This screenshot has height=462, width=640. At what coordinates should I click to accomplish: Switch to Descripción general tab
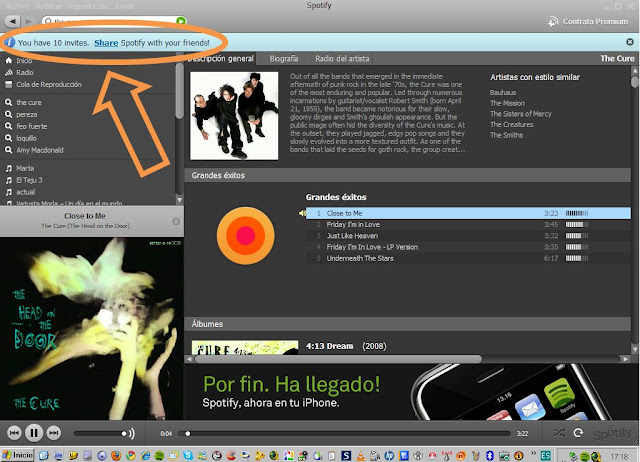tap(221, 58)
